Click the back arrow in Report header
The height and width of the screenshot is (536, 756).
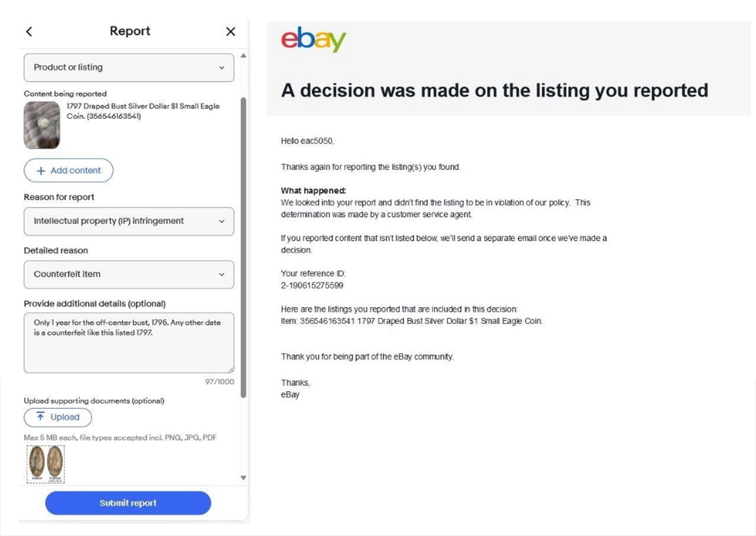[x=29, y=32]
